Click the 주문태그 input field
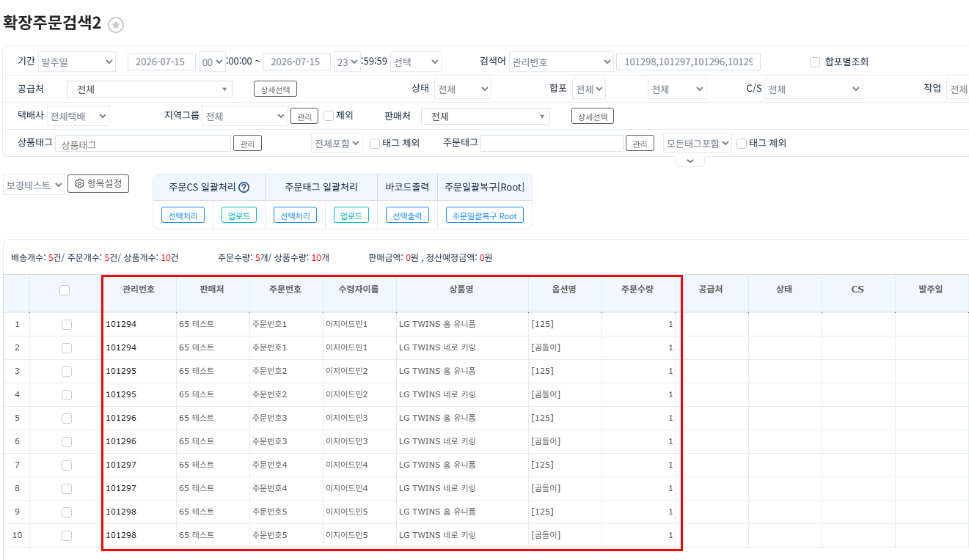This screenshot has width=969, height=560. coord(552,144)
